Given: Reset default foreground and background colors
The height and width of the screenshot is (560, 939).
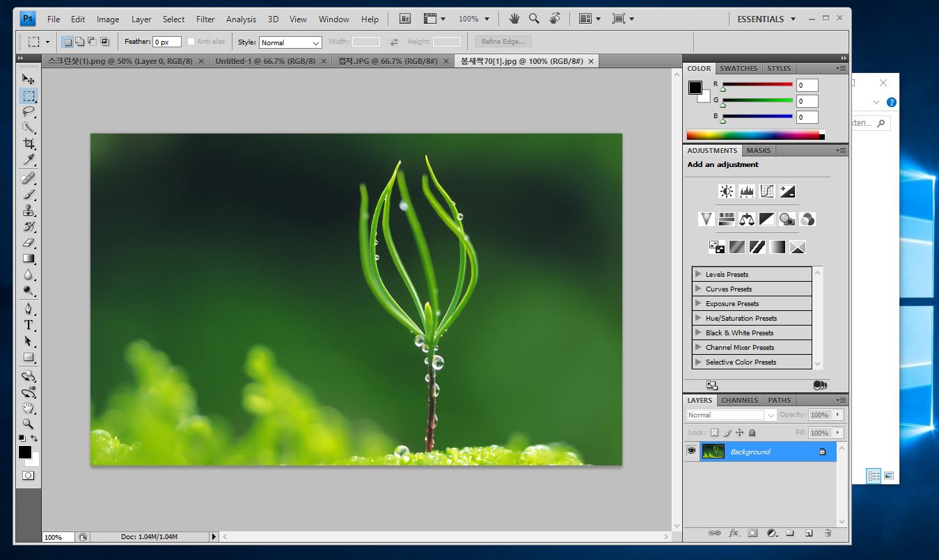Looking at the screenshot, I should (x=22, y=438).
